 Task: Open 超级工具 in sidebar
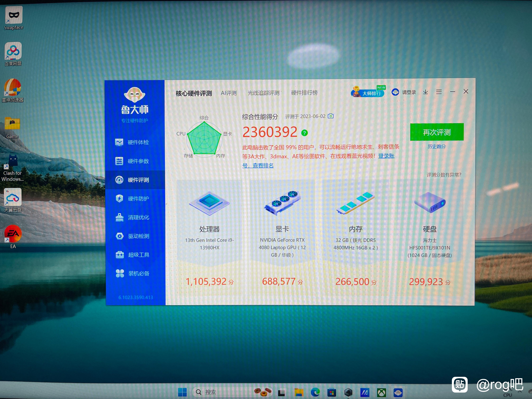[x=135, y=255]
